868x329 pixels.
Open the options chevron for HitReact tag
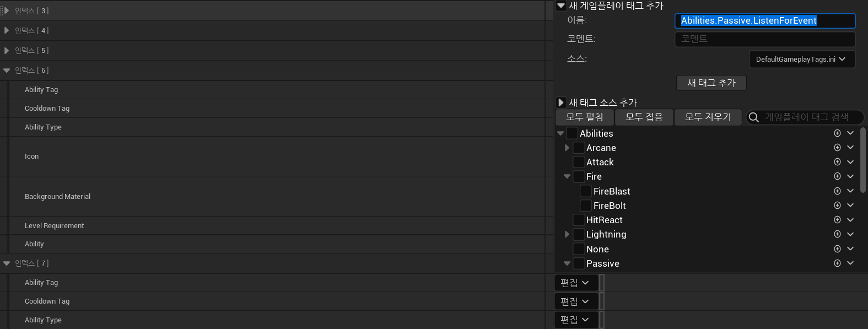pos(850,220)
